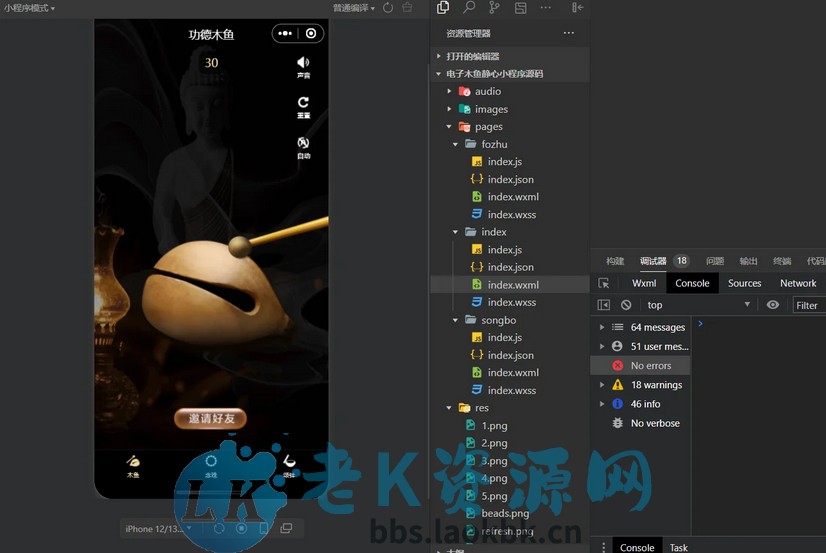The image size is (826, 553).
Task: Open the mini program capsule menu dots
Action: [285, 33]
